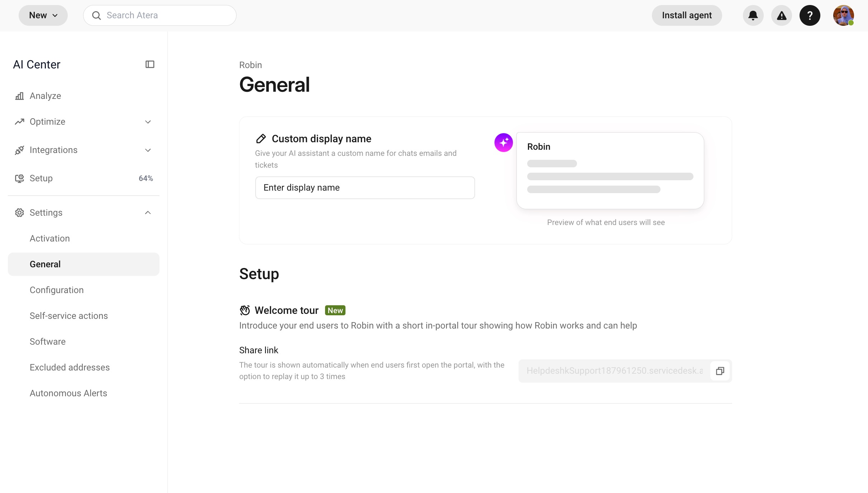Click the Integrations plug icon
This screenshot has height=493, width=868.
[19, 150]
